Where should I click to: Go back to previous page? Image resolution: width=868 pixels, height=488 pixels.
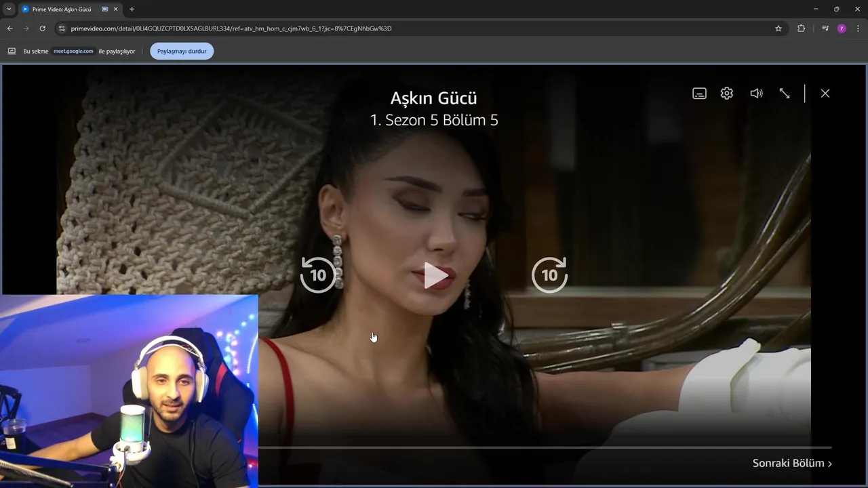(9, 28)
